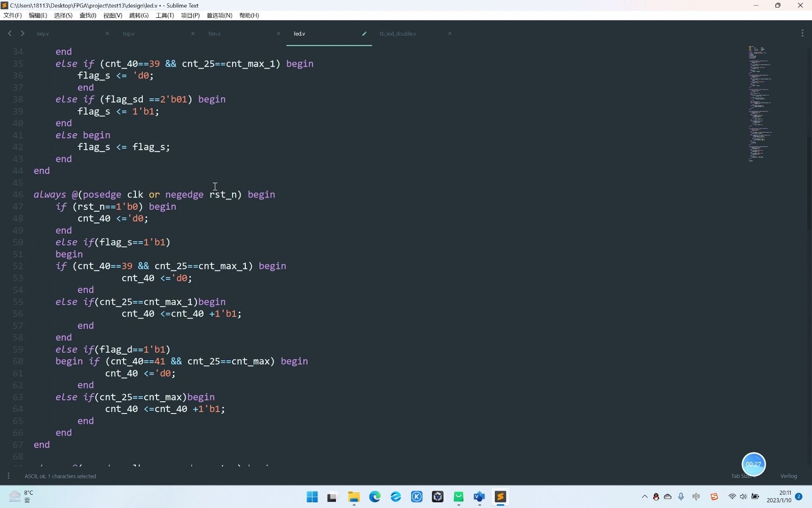The width and height of the screenshot is (812, 508).
Task: Click 'cnt_40 <=cnt_40 +1'b1;' on line 56
Action: pyautogui.click(x=181, y=314)
